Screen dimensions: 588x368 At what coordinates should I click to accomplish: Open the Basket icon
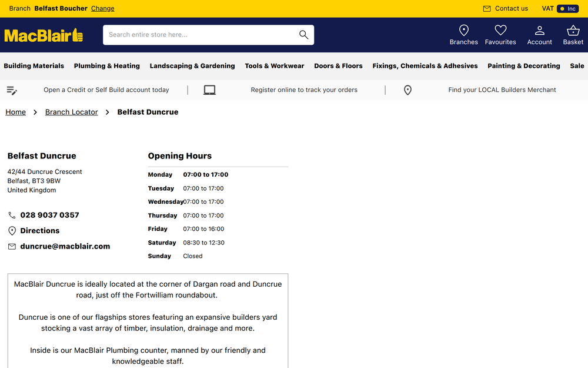(x=573, y=31)
